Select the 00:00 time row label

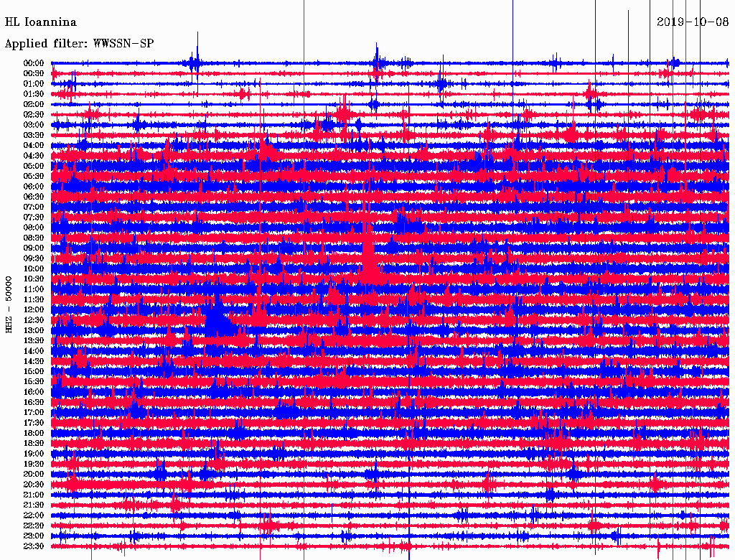click(34, 63)
